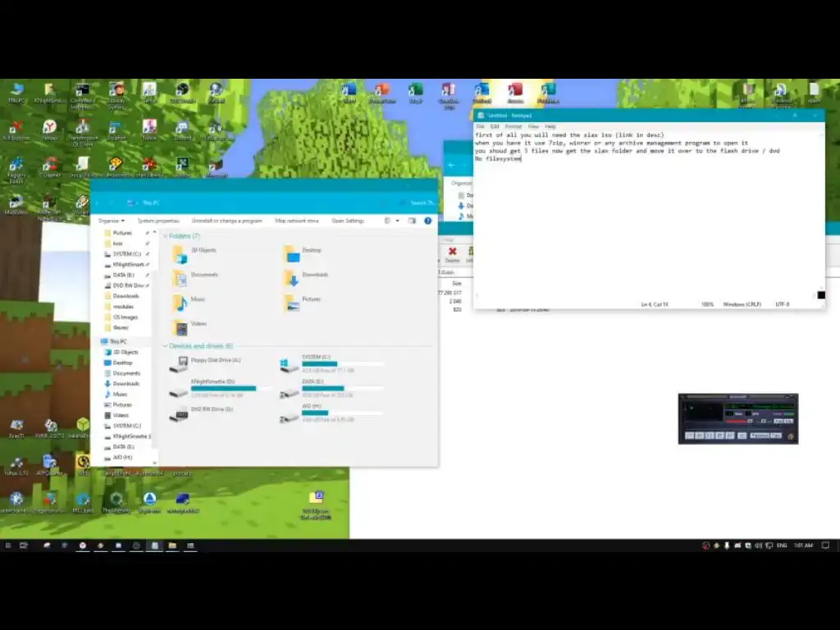The image size is (840, 630).
Task: Click Open Settings in Explorer toolbar
Action: [x=348, y=221]
